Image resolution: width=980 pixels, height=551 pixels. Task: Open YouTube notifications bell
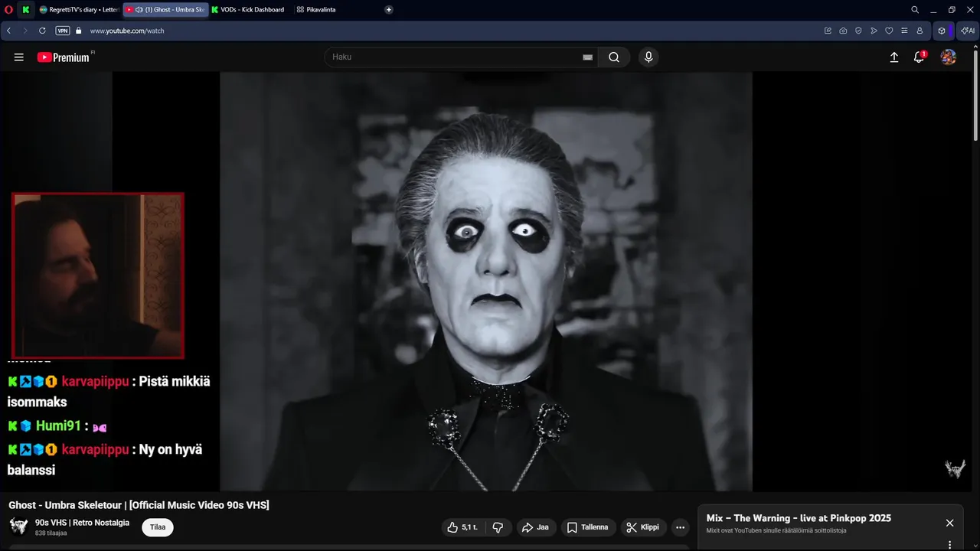(x=920, y=57)
